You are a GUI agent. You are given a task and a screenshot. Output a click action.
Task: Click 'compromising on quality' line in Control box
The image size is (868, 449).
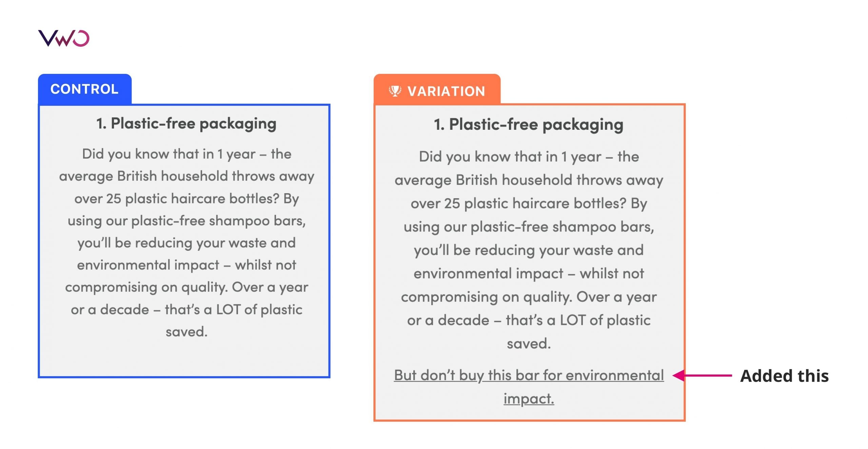click(187, 287)
